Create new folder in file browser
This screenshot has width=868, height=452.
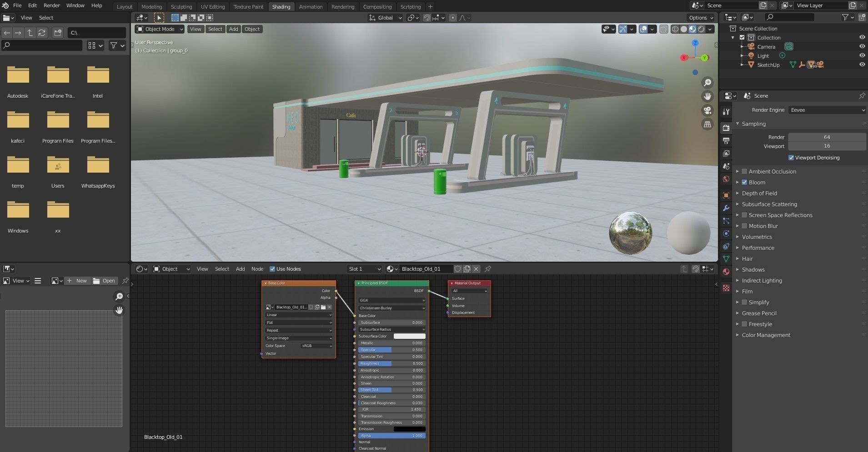[x=57, y=33]
